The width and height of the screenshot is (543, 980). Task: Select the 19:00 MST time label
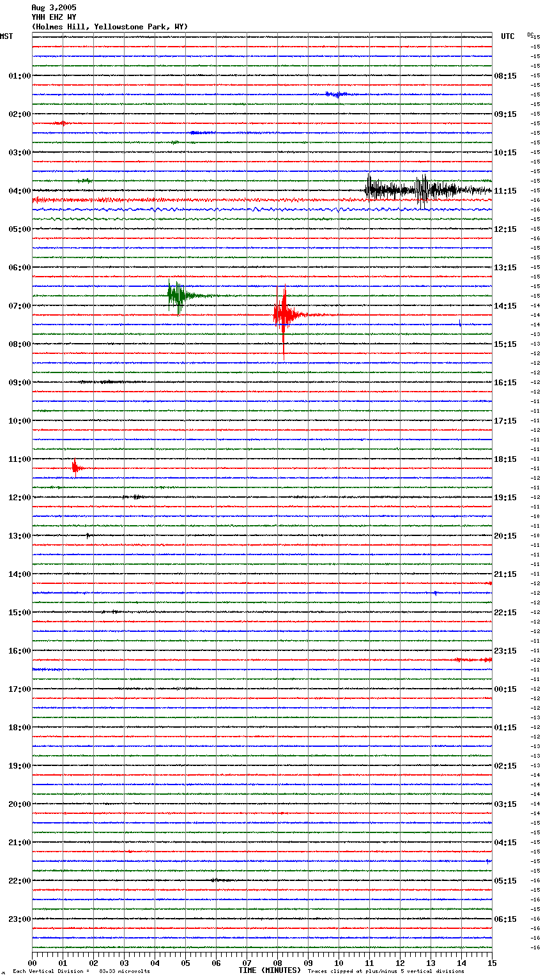click(x=20, y=766)
